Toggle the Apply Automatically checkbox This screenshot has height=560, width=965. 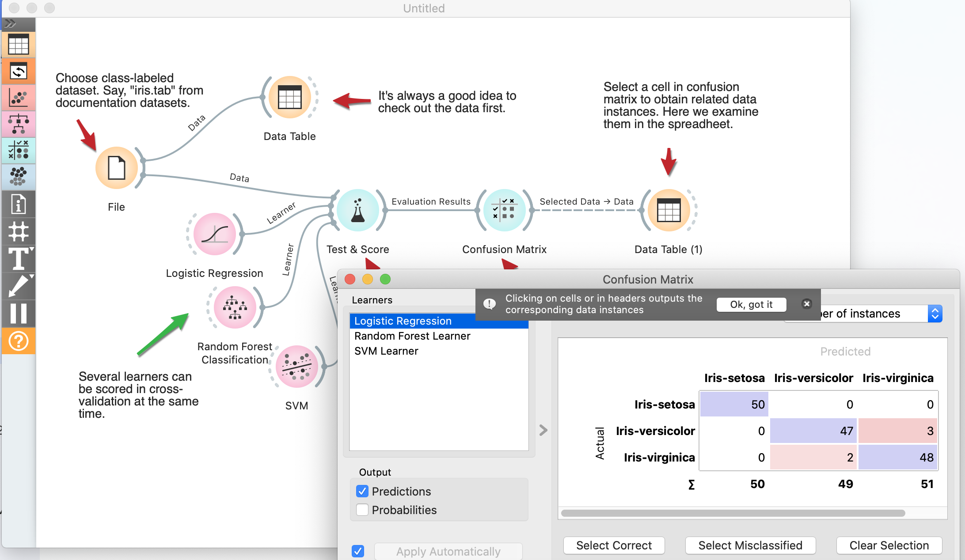tap(358, 551)
